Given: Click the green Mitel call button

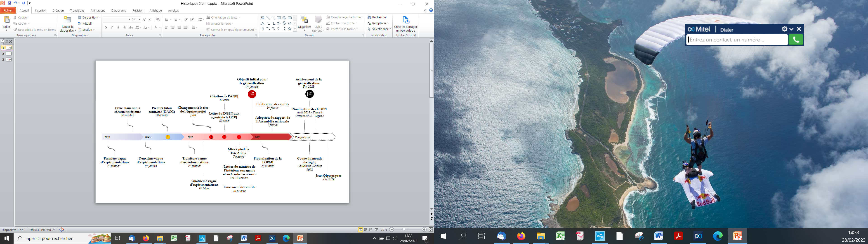Looking at the screenshot, I should point(796,40).
